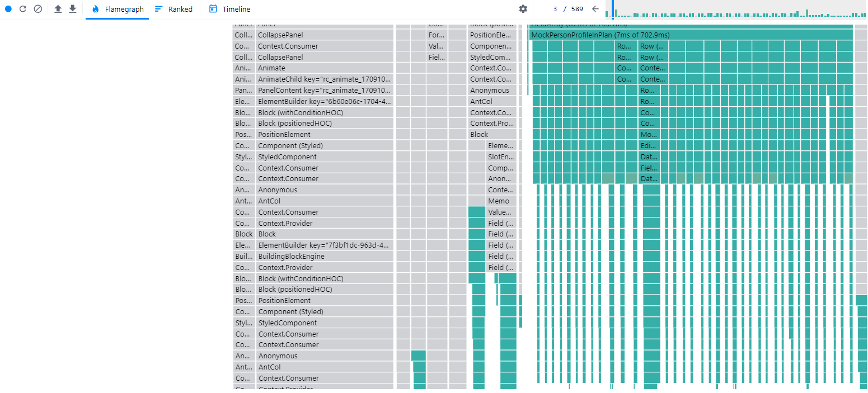
Task: Select the truncated "Componen..." bar
Action: [491, 46]
